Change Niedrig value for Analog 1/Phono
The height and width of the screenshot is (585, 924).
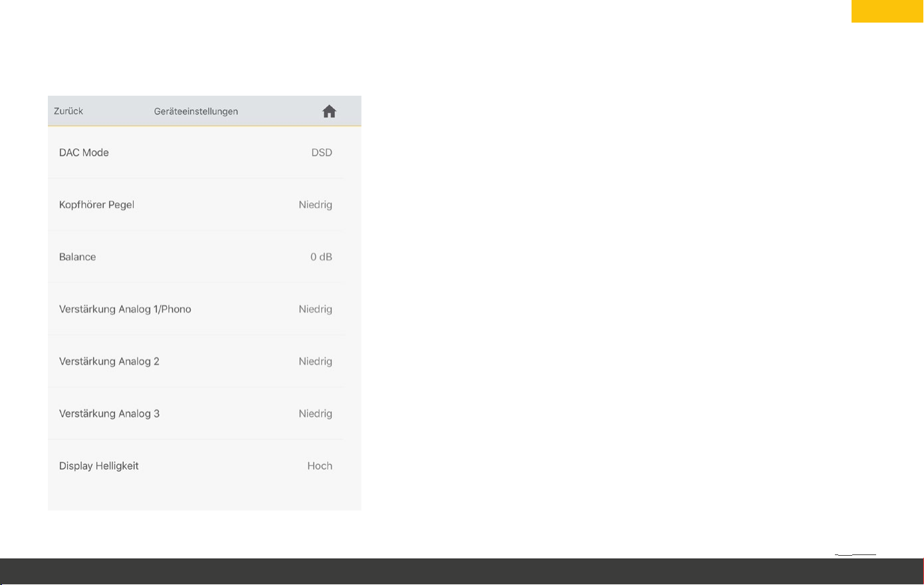[315, 309]
